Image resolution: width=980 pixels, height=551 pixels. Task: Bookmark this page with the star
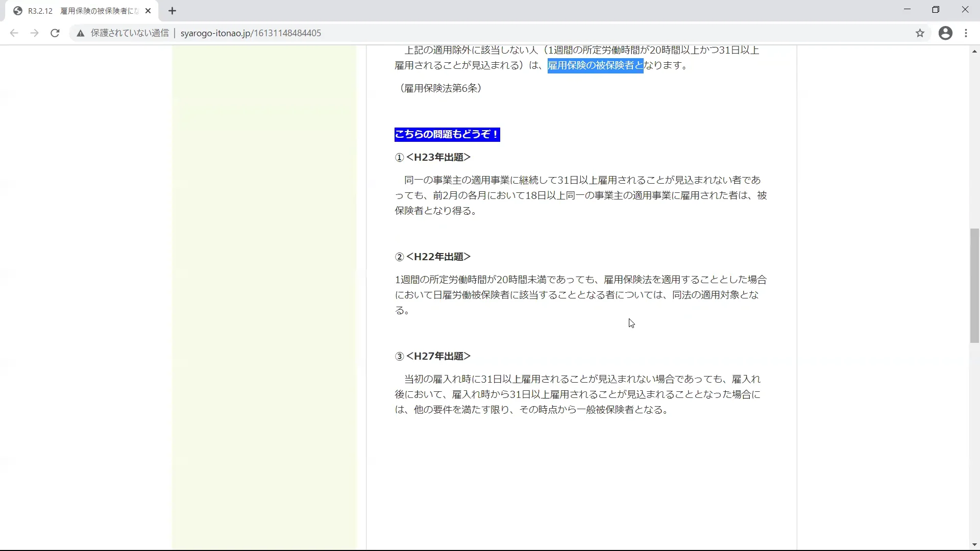pos(920,33)
